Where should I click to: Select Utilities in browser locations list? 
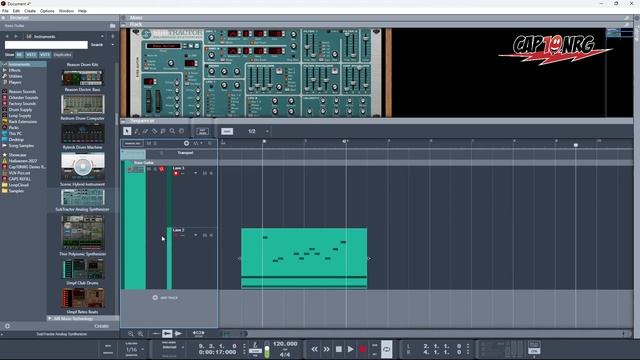(x=16, y=76)
